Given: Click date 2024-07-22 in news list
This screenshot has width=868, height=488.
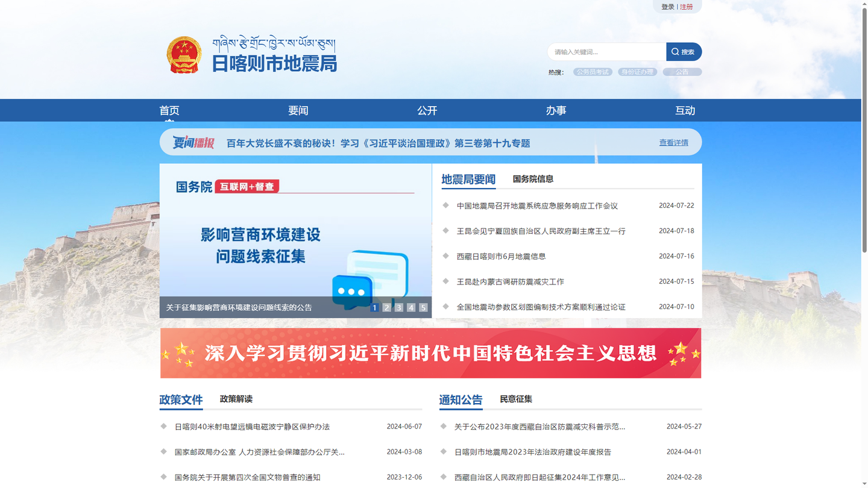Looking at the screenshot, I should click(676, 205).
